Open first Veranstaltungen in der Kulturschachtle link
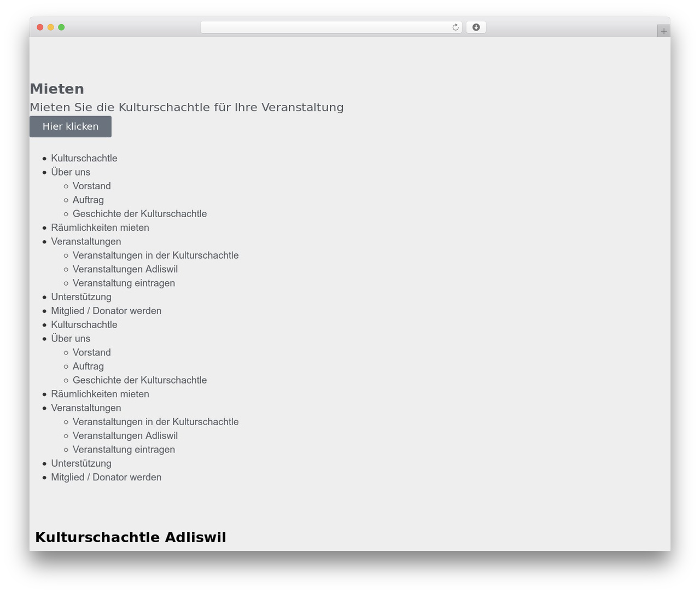This screenshot has height=593, width=700. pos(155,255)
